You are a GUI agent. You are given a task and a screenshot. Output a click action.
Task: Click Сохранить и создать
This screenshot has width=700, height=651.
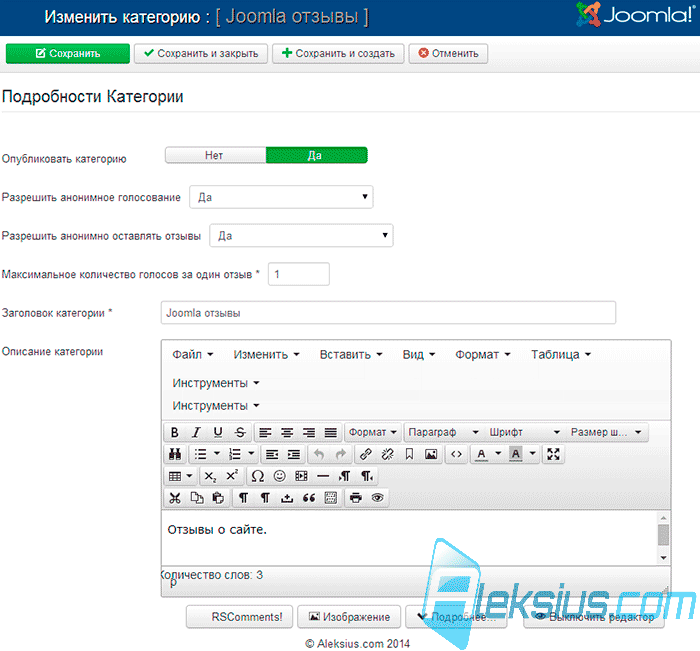point(338,54)
